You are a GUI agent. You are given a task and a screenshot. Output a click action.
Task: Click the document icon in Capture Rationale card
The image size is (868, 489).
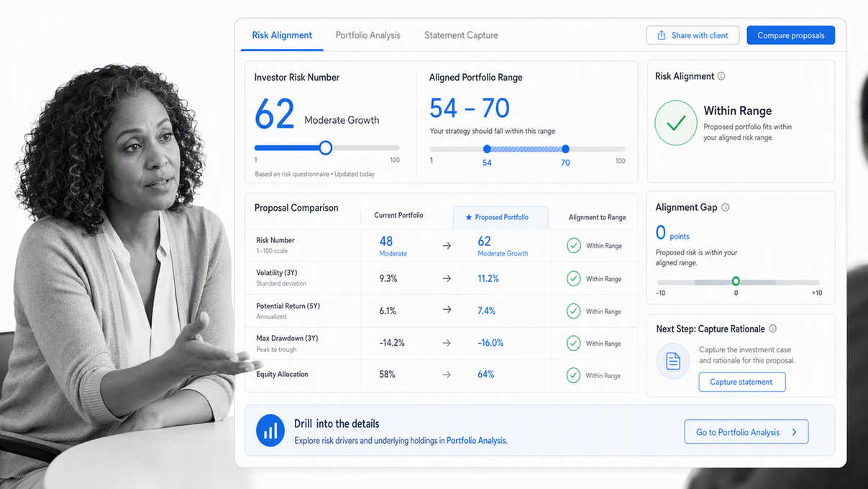[673, 361]
